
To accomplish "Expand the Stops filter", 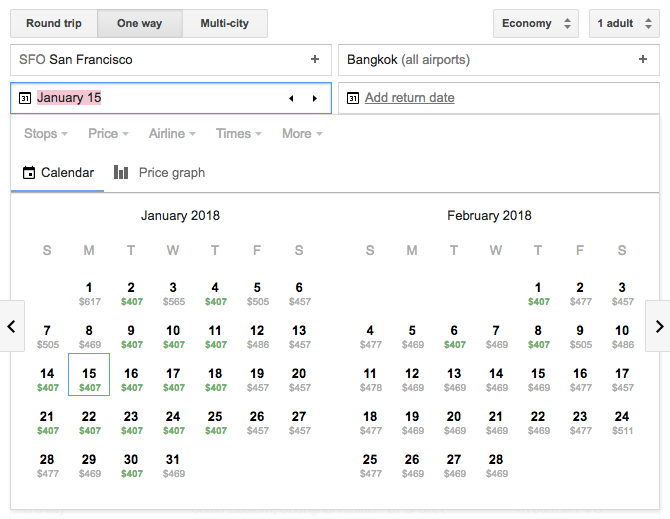I will point(46,133).
